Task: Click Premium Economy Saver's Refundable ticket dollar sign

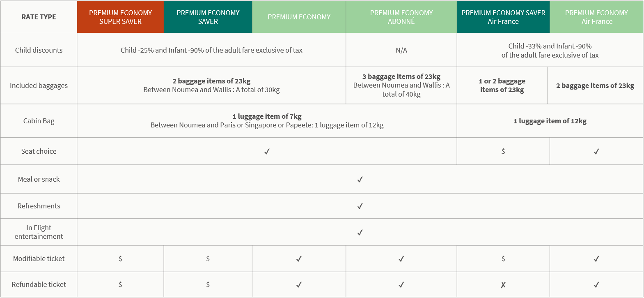Action: point(208,284)
